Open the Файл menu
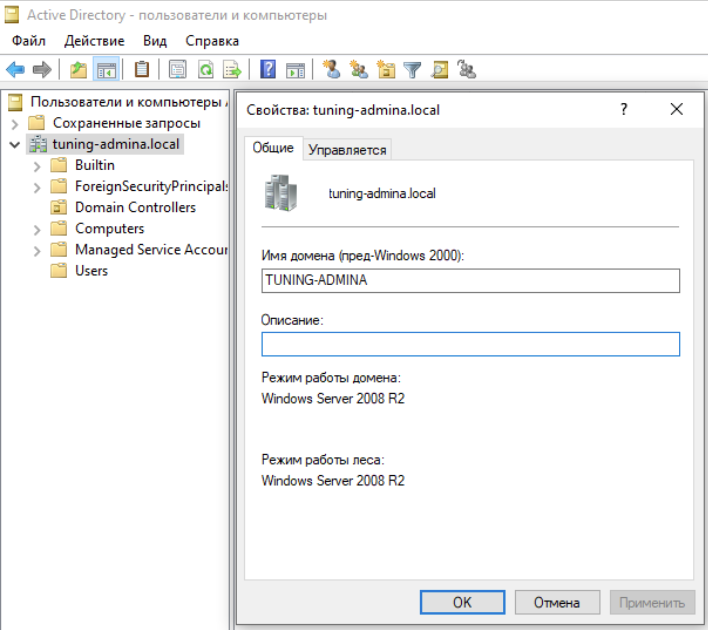 [x=29, y=41]
